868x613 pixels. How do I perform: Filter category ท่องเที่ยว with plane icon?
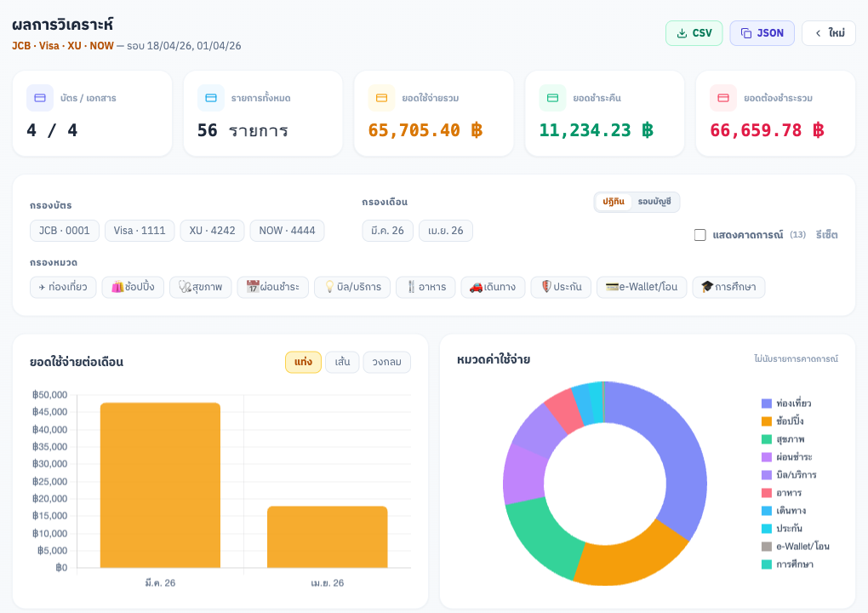63,287
